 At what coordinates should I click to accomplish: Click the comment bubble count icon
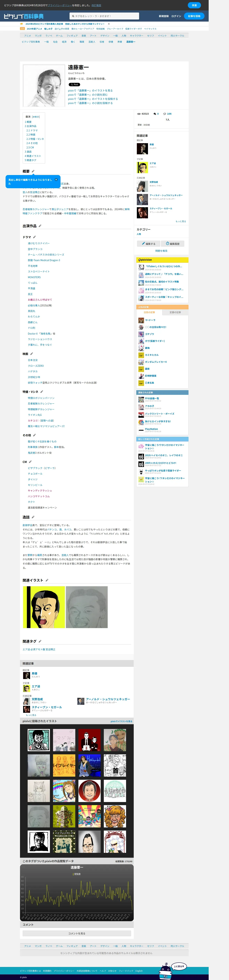(x=155, y=114)
